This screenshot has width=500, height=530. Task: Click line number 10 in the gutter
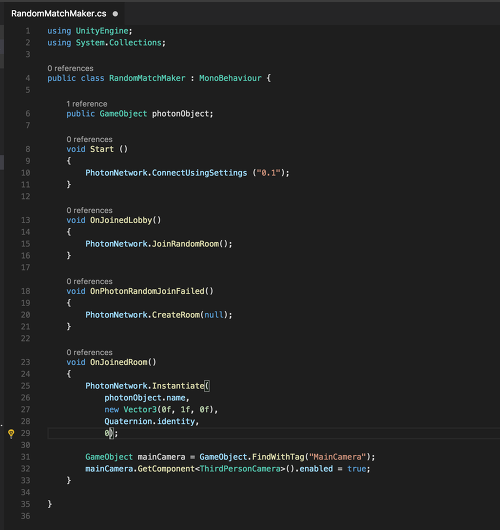pos(26,173)
